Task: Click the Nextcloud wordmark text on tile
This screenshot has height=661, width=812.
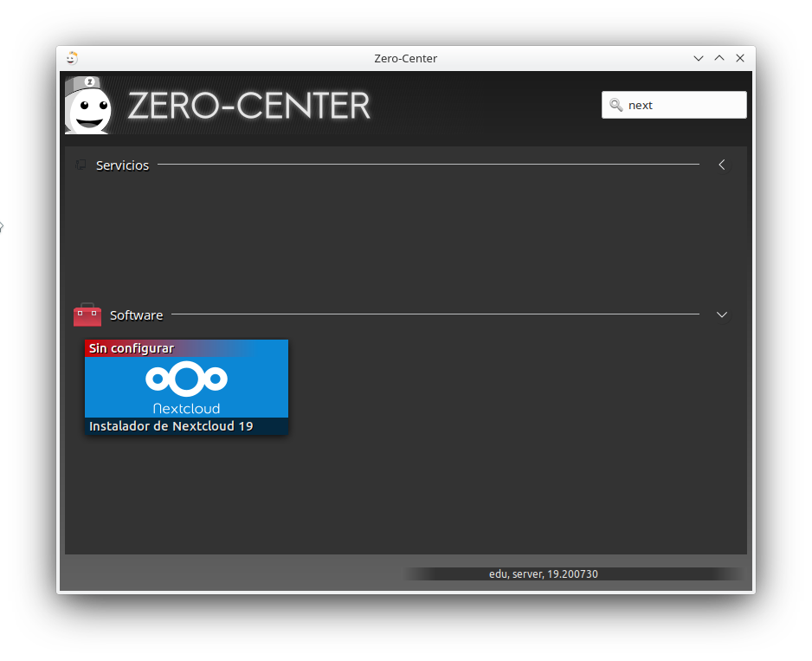Action: [186, 408]
